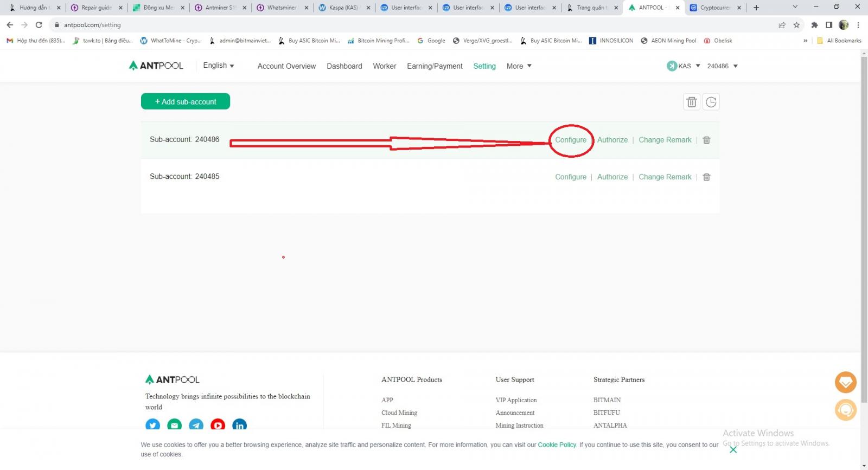Delete sub-account 240486 with its trash icon
The width and height of the screenshot is (868, 470).
click(x=706, y=140)
